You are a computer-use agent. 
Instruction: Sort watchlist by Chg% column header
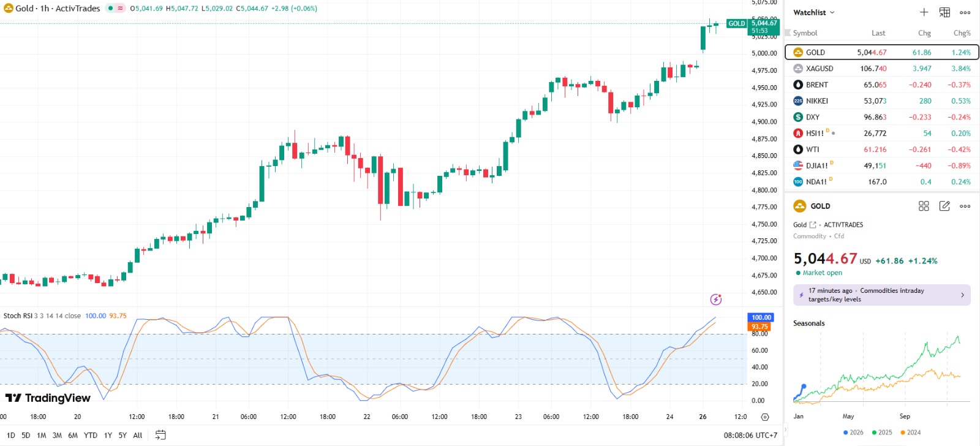tap(962, 33)
